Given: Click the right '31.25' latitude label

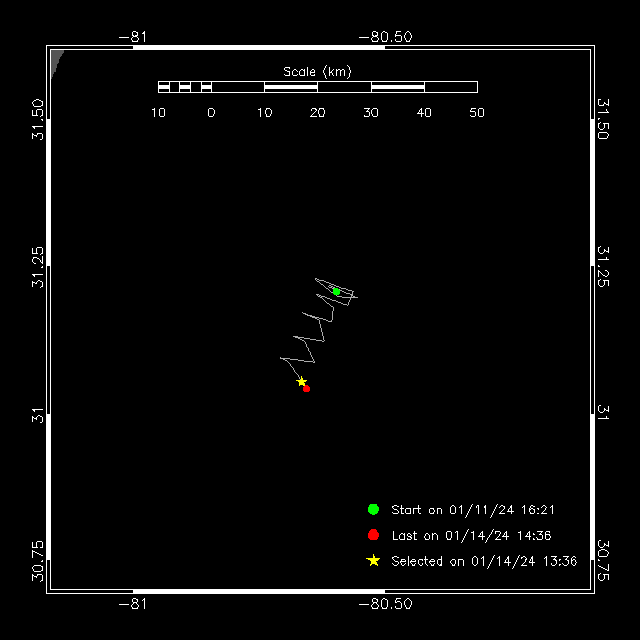Looking at the screenshot, I should [603, 267].
